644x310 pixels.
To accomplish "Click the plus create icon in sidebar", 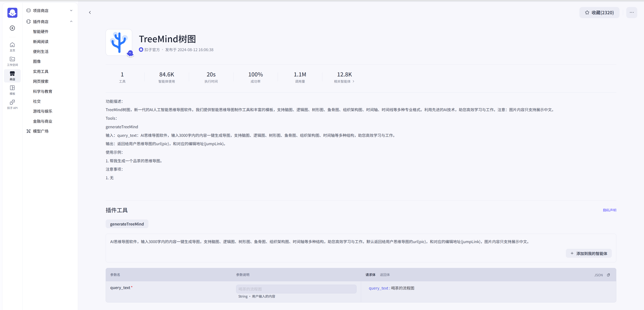I will (12, 28).
